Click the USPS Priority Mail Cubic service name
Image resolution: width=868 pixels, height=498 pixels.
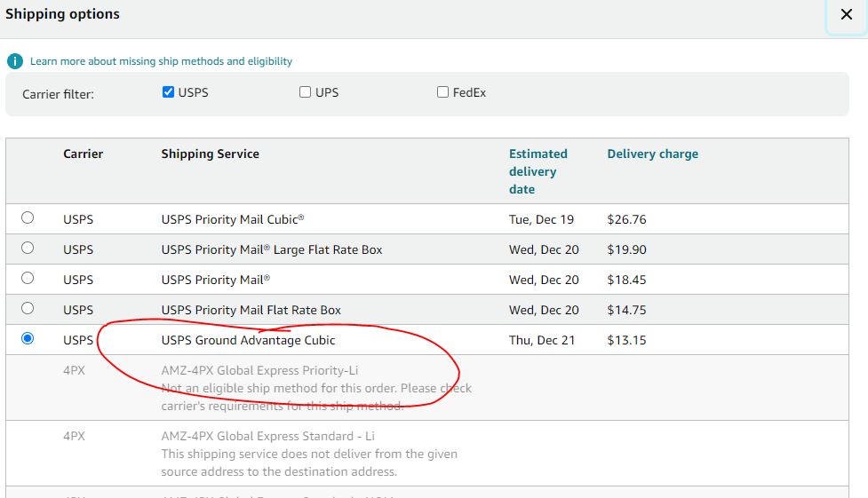click(233, 219)
